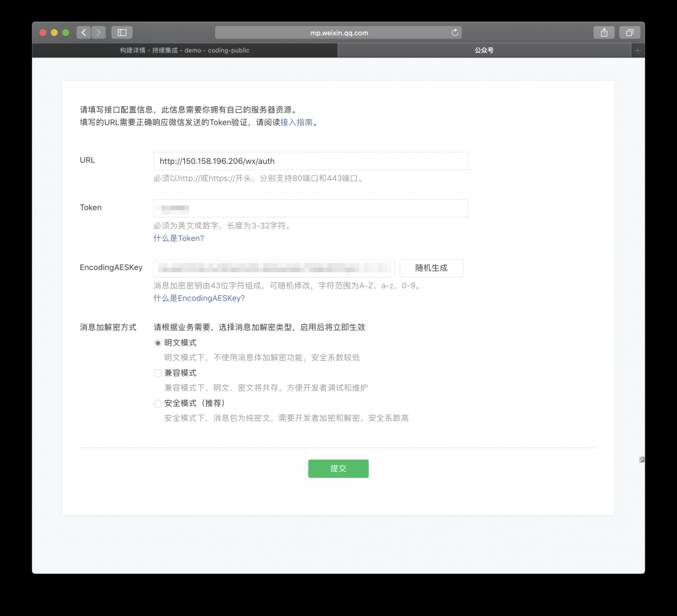Open the 接入指南 documentation link
This screenshot has width=677, height=616.
pyautogui.click(x=295, y=123)
